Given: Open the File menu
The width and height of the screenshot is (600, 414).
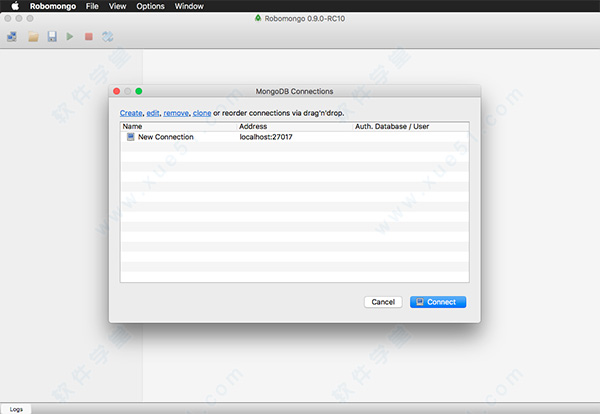Looking at the screenshot, I should (x=92, y=6).
